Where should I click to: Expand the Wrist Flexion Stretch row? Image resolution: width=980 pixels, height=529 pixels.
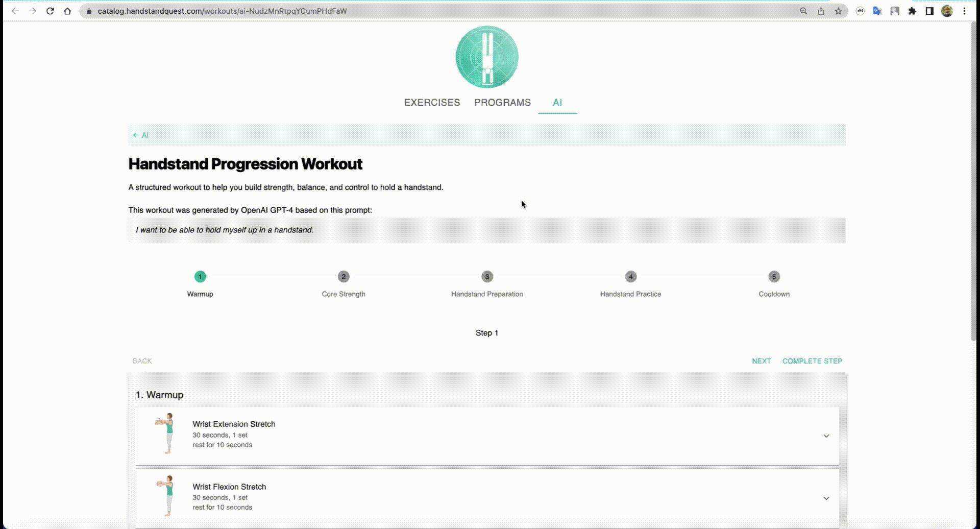point(826,498)
